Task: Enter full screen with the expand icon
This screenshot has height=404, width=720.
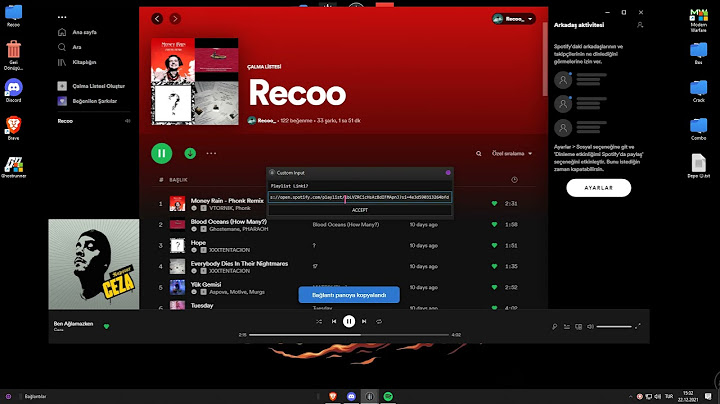Action: [x=637, y=326]
